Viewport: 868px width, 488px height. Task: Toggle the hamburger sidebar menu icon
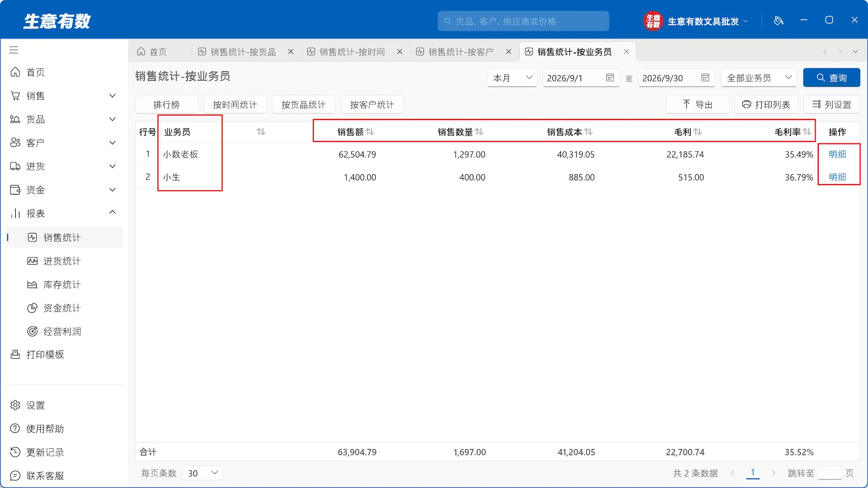pyautogui.click(x=14, y=50)
